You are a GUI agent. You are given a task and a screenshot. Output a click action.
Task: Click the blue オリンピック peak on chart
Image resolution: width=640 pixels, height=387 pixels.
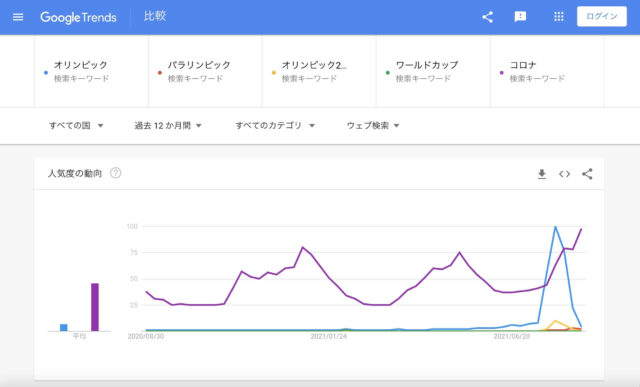point(555,227)
